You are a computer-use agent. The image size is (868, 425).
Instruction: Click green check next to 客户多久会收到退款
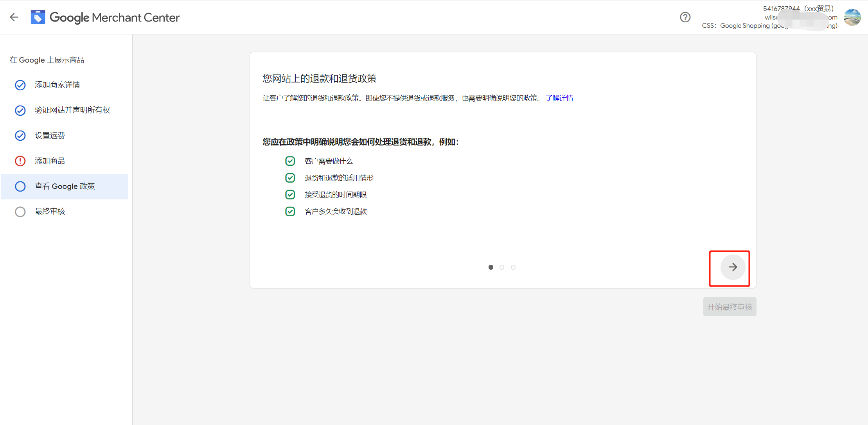pyautogui.click(x=290, y=212)
